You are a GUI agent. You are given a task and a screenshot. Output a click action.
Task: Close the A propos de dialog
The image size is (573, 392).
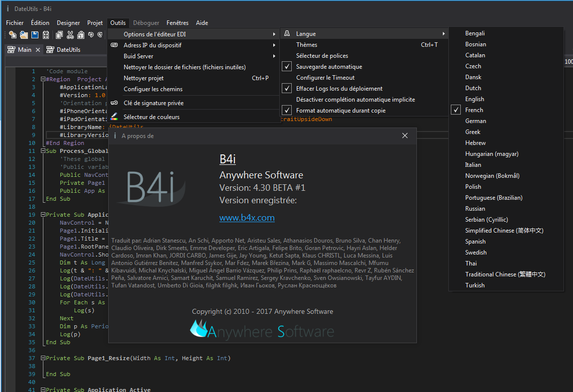pos(405,136)
